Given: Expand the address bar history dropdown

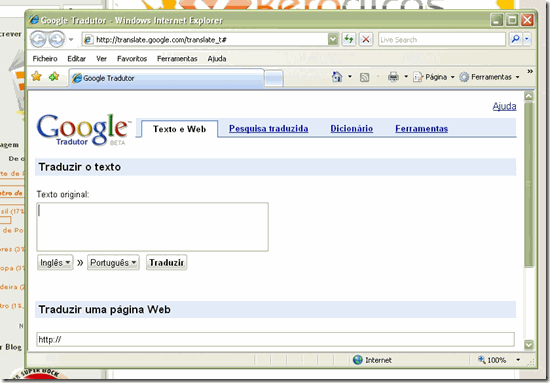Looking at the screenshot, I should click(x=333, y=40).
